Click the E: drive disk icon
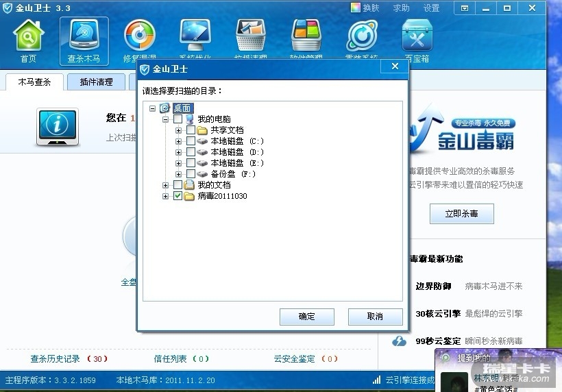 click(x=202, y=163)
